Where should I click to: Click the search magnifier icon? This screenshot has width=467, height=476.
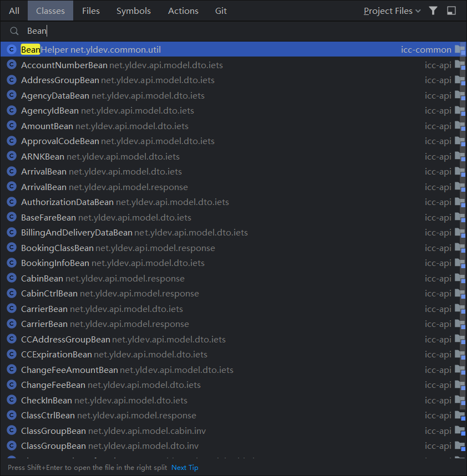pos(14,31)
